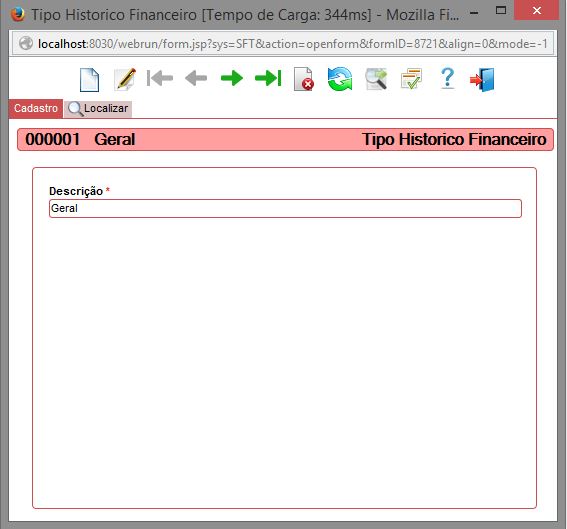Click the edit record pencil icon
This screenshot has width=567, height=529.
click(x=125, y=79)
